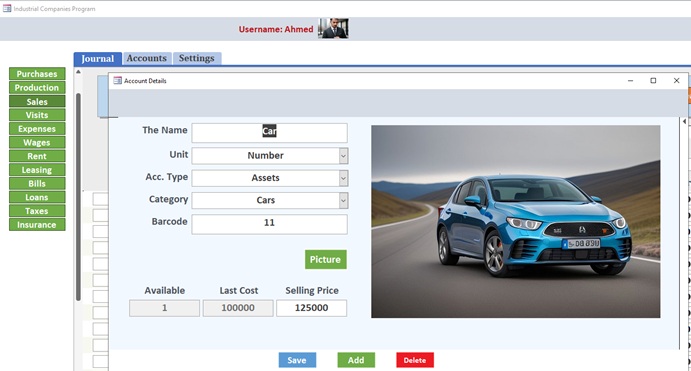The width and height of the screenshot is (691, 371).
Task: Click the vertical scrollbar next to the sidebar
Action: point(78,197)
